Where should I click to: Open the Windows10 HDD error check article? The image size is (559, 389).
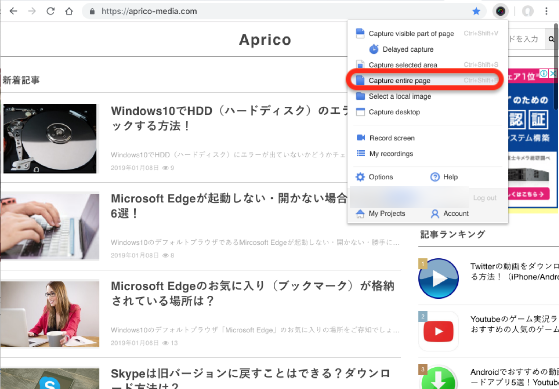[x=230, y=119]
